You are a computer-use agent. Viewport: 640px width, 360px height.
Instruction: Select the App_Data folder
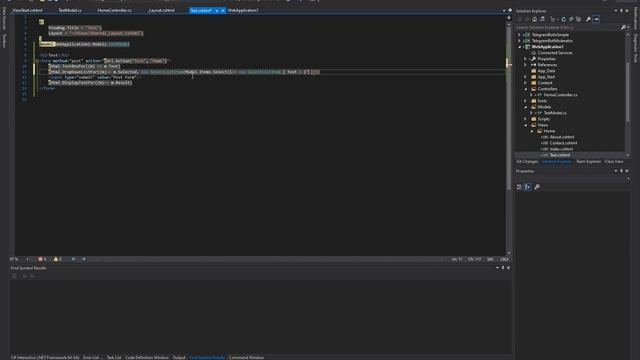tap(546, 71)
